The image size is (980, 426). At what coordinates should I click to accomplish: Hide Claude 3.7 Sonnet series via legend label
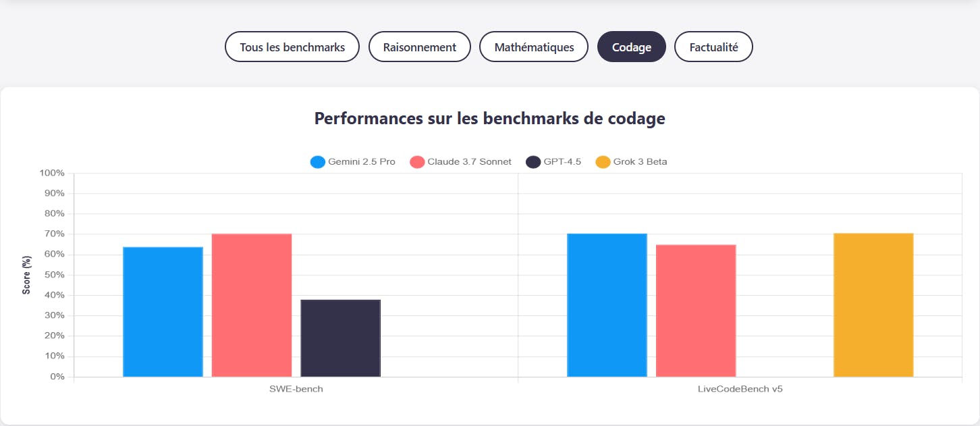coord(469,162)
